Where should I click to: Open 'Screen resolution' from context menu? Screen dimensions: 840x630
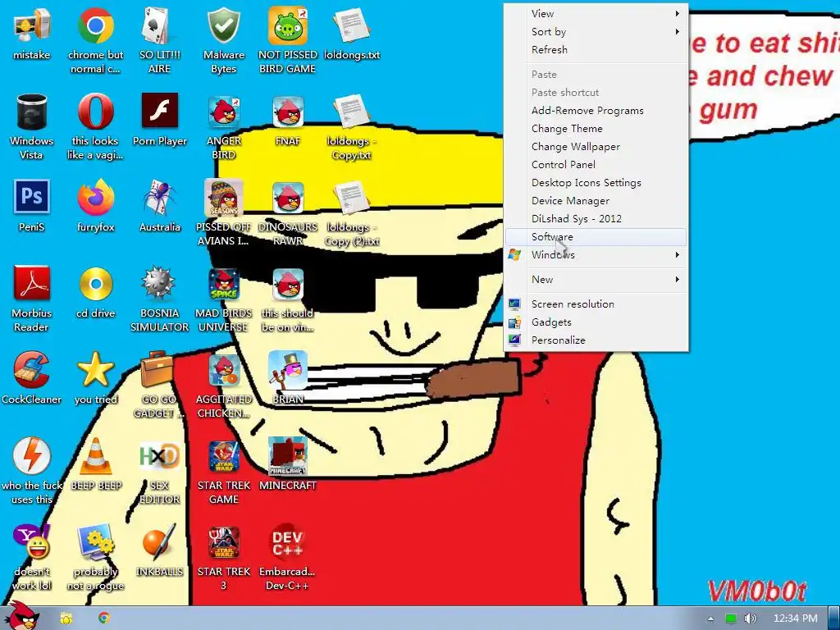coord(596,304)
